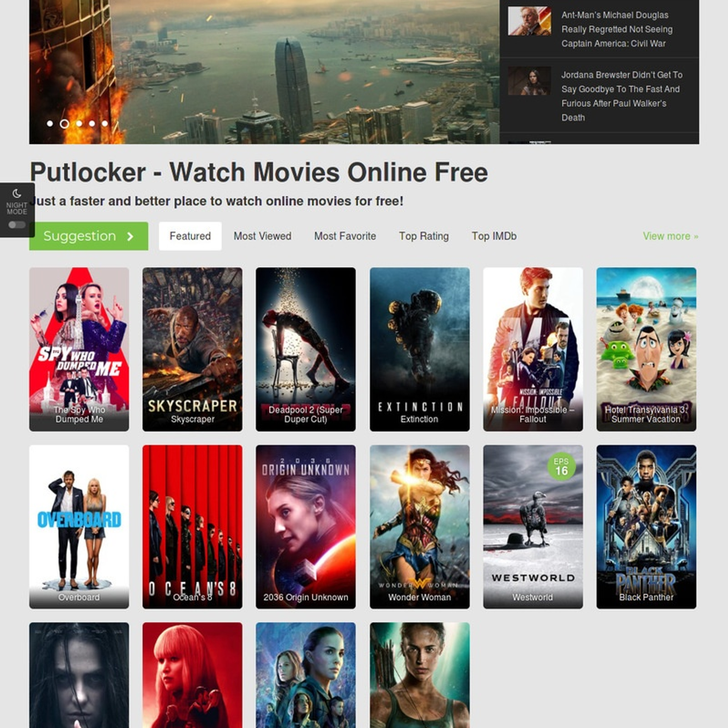This screenshot has width=728, height=728.
Task: Open The Spy Who Dumped Me poster
Action: point(79,349)
